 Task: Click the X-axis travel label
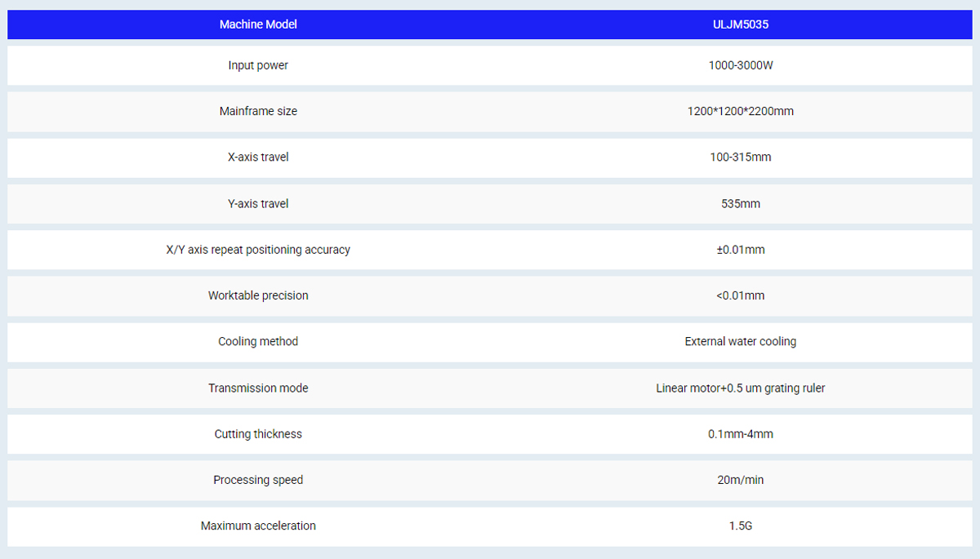click(258, 157)
